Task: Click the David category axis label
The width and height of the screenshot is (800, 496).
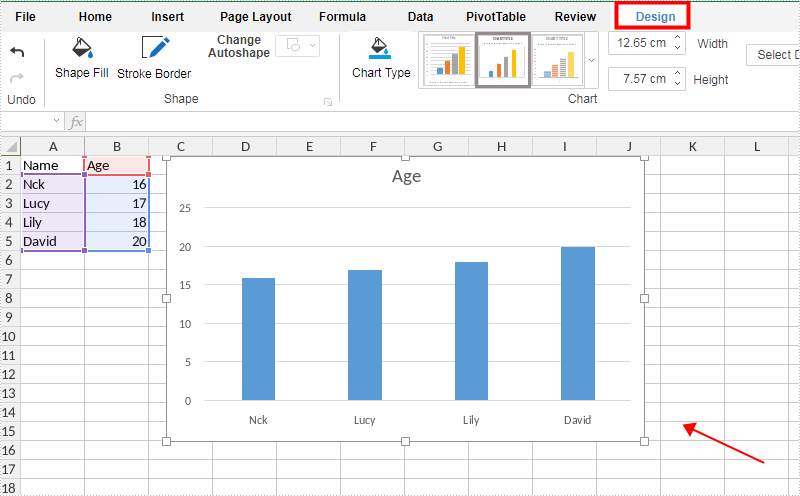Action: 578,420
